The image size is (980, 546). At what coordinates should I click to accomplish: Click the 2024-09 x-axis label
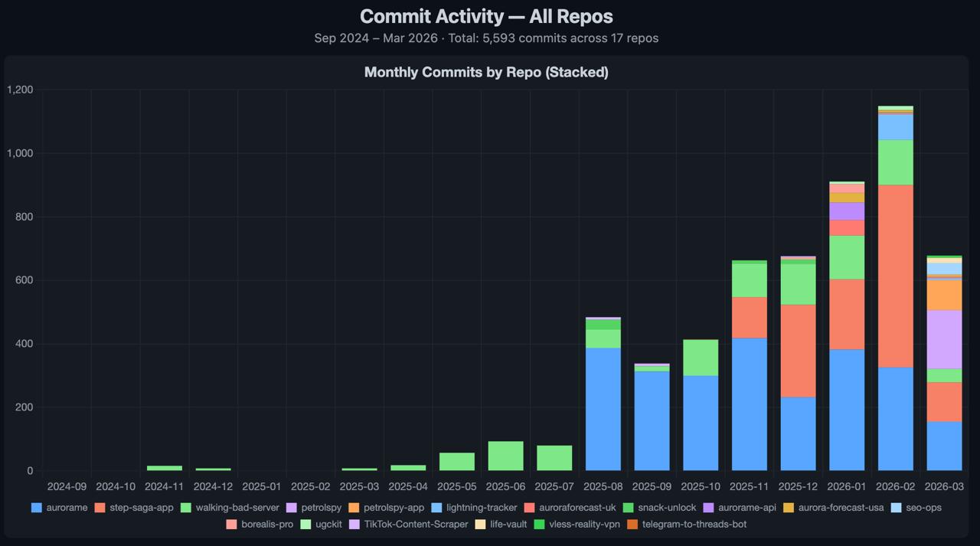tap(67, 486)
